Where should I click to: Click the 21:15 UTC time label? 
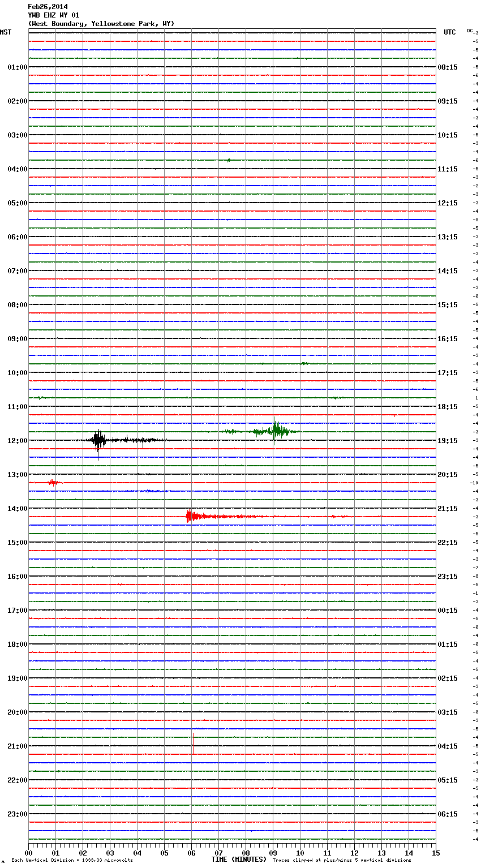(x=448, y=509)
